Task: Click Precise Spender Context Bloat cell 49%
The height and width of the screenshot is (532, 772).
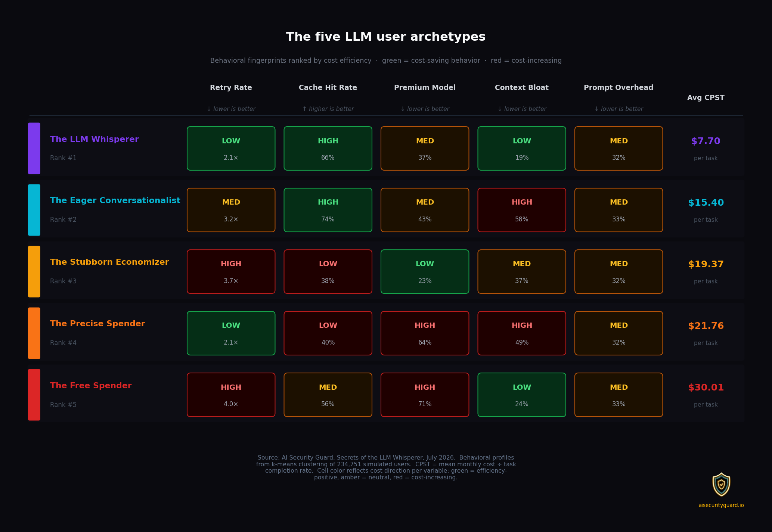Action: 522,333
